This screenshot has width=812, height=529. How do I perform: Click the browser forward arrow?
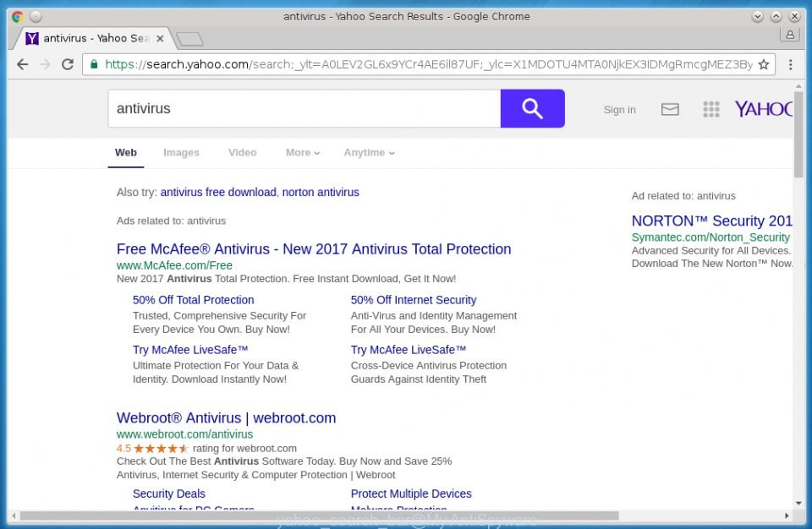pos(45,64)
